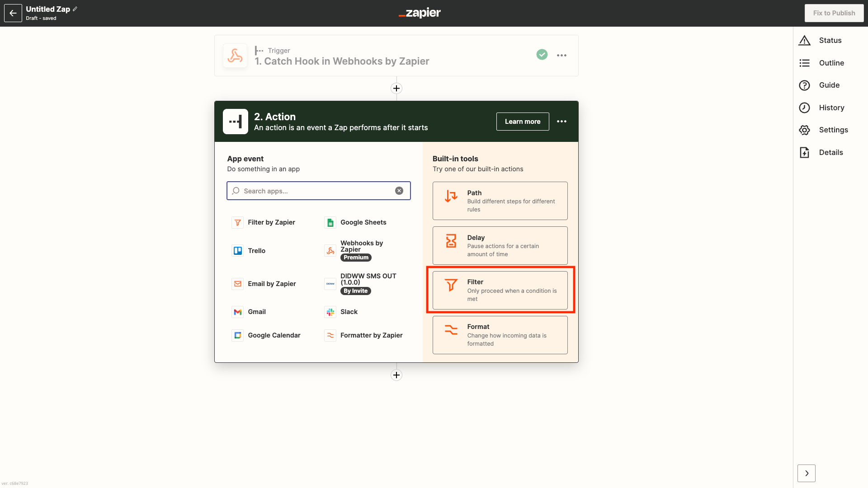Edit the Untitled Zap name pencil icon
Screen dimensions: 868x488
point(75,9)
